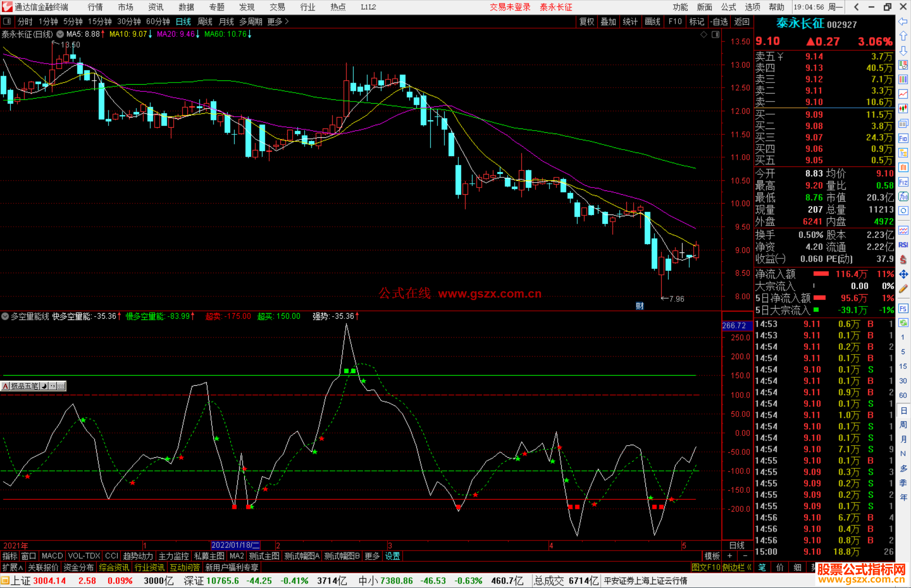Open the colored quote list grid icon
This screenshot has width=911, height=588.
(903, 79)
